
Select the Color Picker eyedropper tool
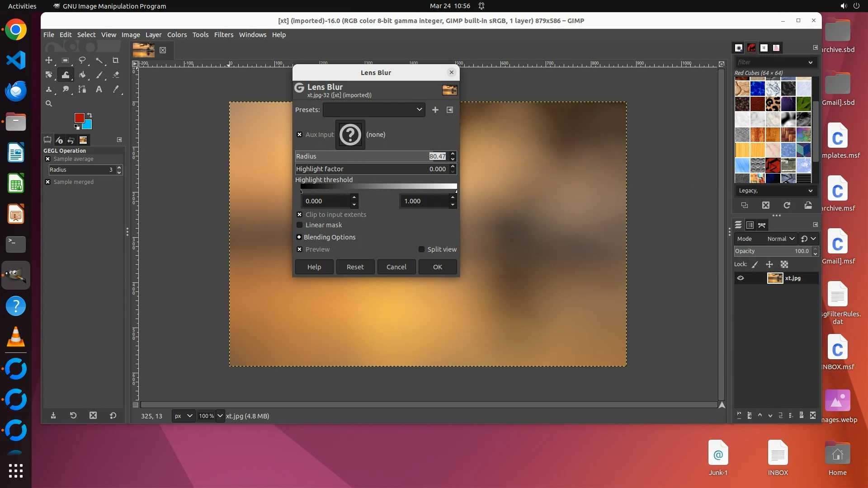coord(115,89)
